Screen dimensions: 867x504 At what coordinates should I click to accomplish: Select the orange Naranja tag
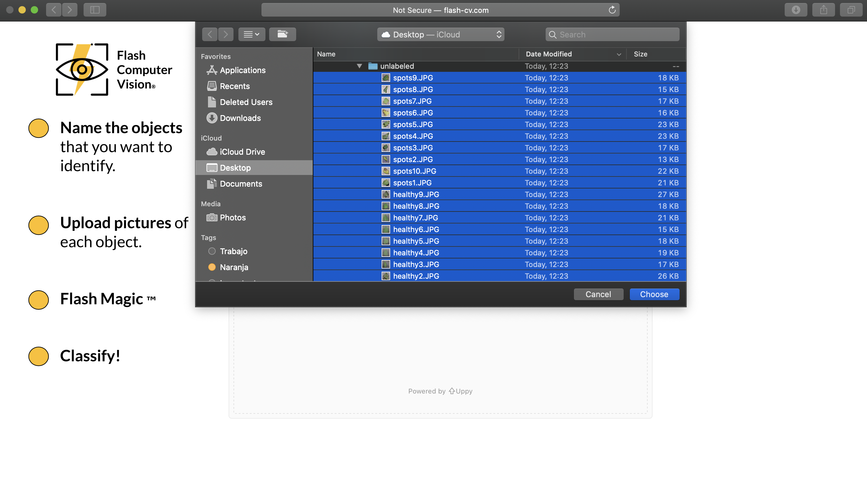[x=212, y=267]
